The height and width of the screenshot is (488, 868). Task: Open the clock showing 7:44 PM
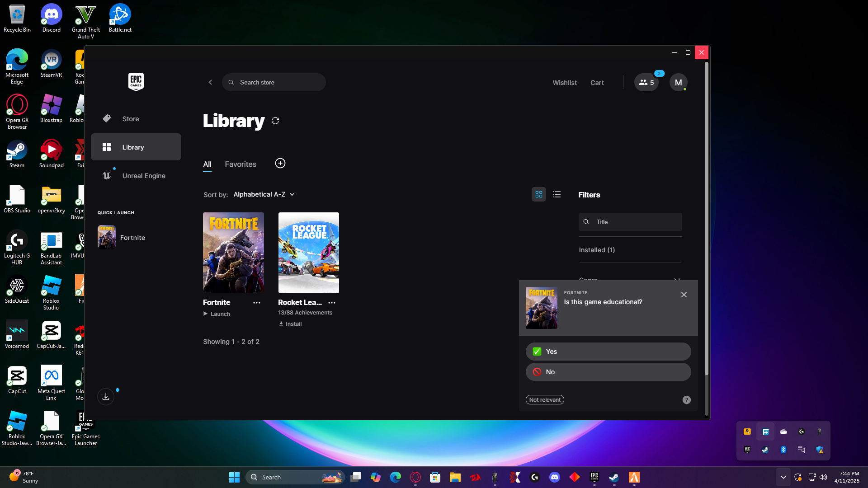[846, 477]
